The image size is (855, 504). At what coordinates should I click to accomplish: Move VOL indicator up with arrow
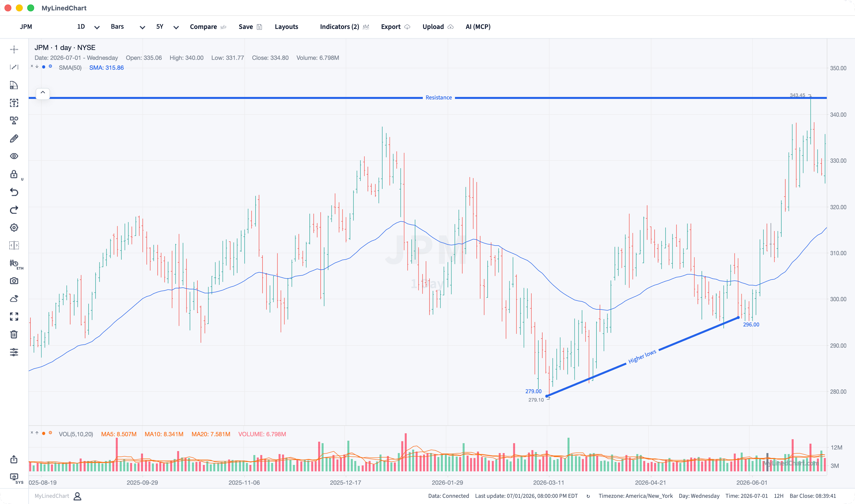[37, 433]
